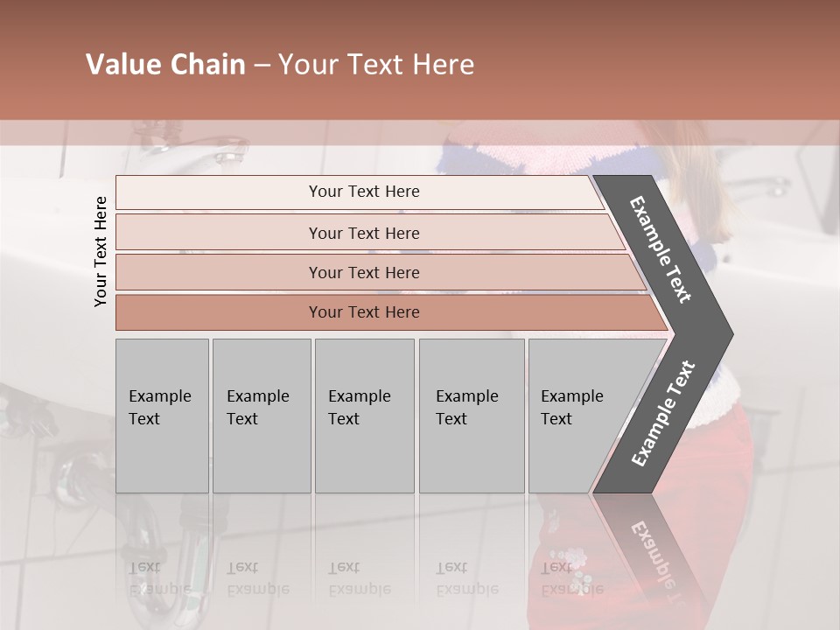The image size is (840, 630).
Task: Select the second gray "Example Text" box
Action: pos(262,416)
